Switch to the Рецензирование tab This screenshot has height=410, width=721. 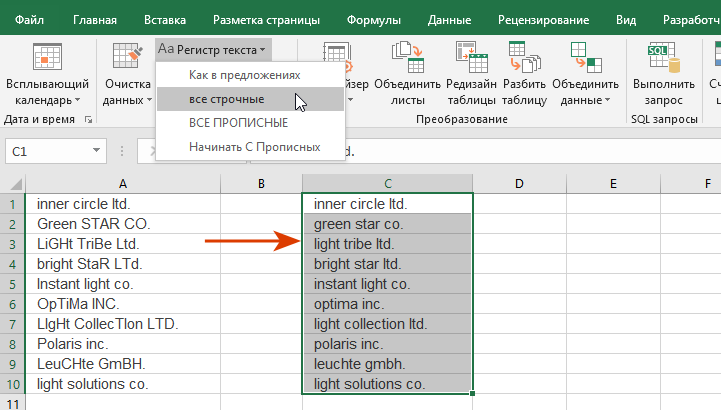544,20
